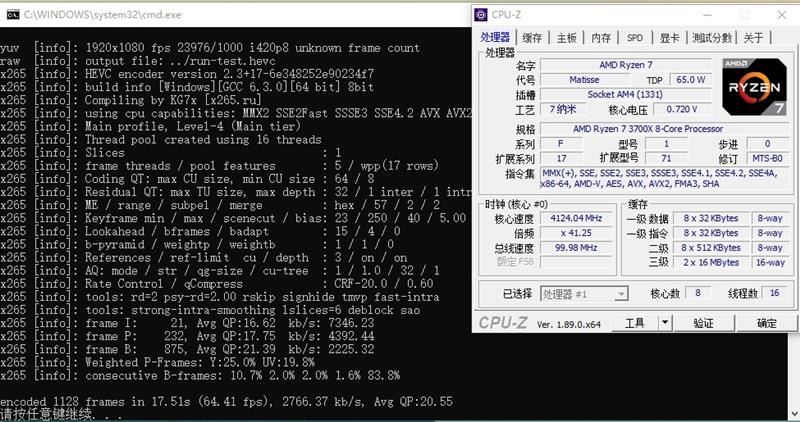Switch to the 缓存 tab in CPU-Z

tap(532, 38)
